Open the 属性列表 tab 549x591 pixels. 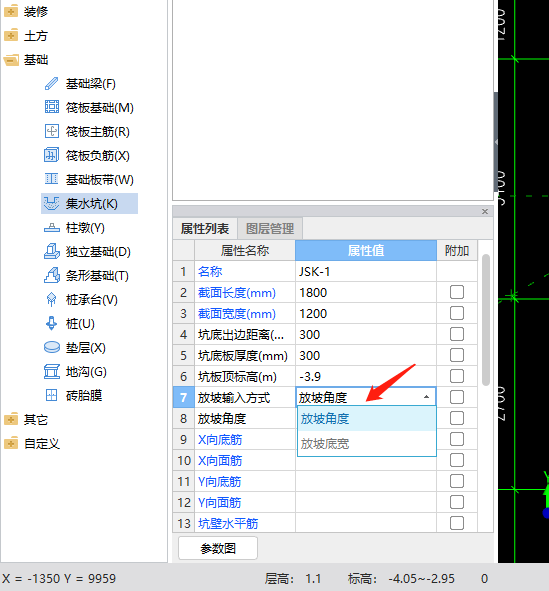pyautogui.click(x=205, y=228)
